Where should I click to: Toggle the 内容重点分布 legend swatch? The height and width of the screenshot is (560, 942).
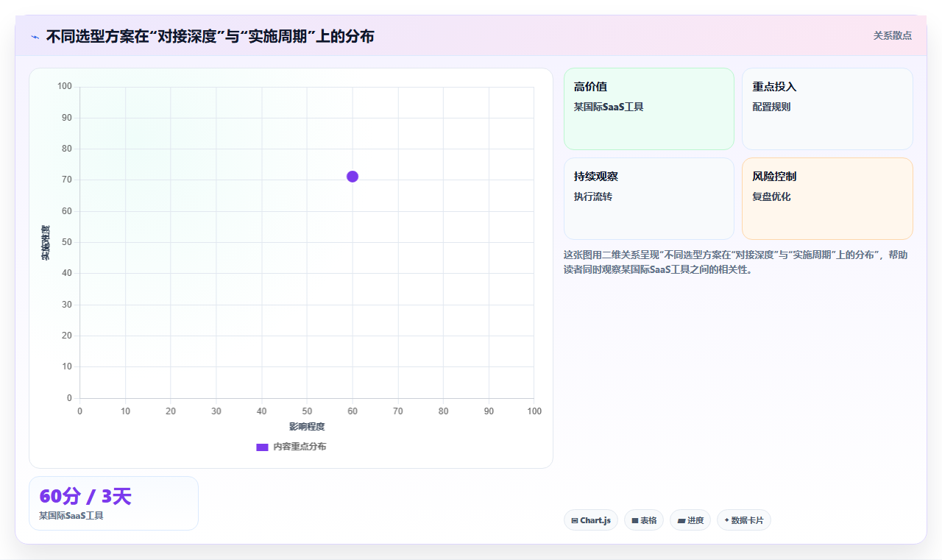(262, 447)
